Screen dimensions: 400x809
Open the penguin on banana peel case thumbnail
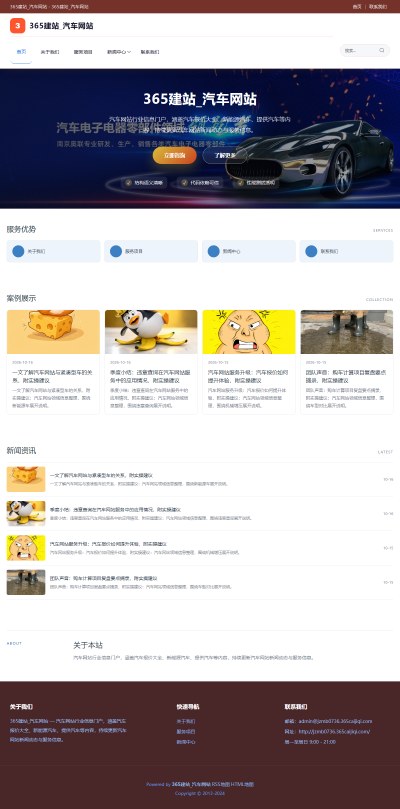[151, 332]
